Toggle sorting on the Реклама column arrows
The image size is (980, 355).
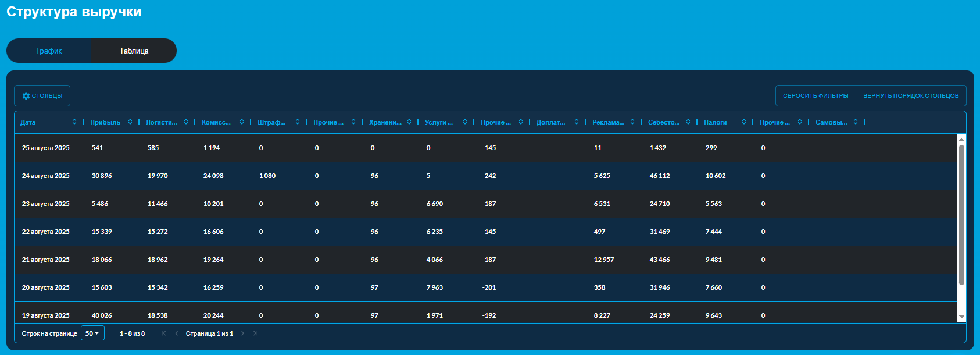tap(632, 122)
